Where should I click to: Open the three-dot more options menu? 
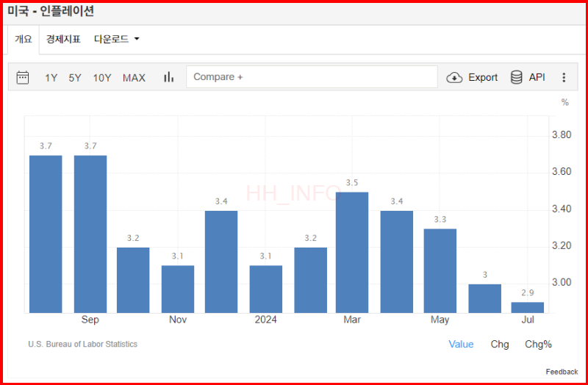(564, 78)
